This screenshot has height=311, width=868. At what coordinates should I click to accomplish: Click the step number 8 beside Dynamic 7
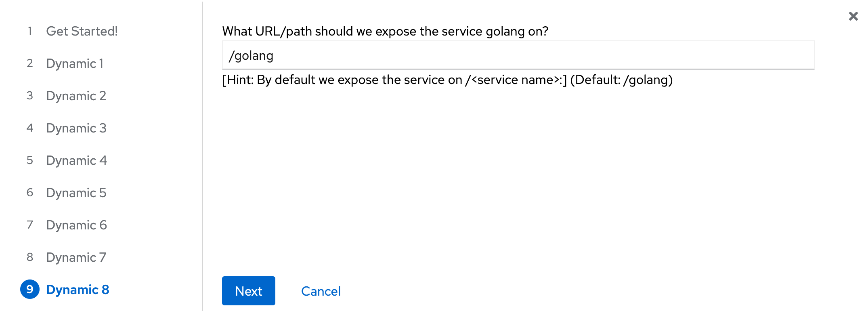pos(30,257)
